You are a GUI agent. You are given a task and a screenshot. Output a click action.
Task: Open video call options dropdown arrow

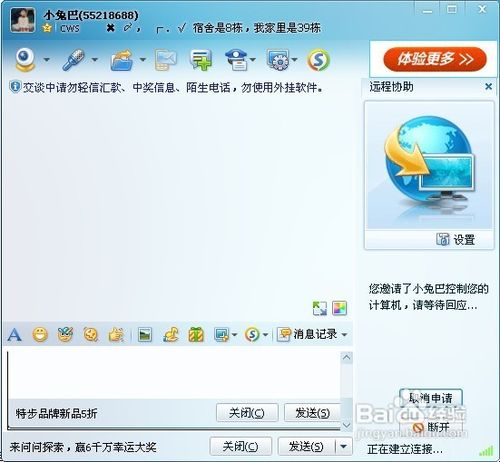[47, 60]
